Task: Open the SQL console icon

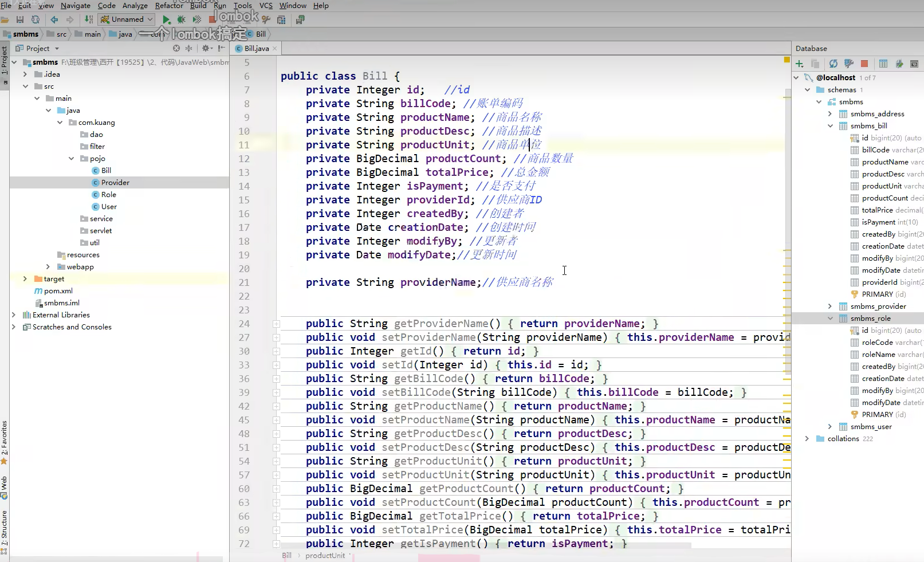Action: tap(914, 64)
